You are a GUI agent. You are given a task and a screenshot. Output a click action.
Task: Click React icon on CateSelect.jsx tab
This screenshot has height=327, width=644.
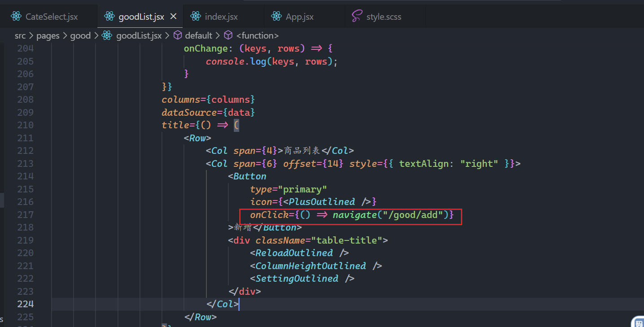(16, 17)
